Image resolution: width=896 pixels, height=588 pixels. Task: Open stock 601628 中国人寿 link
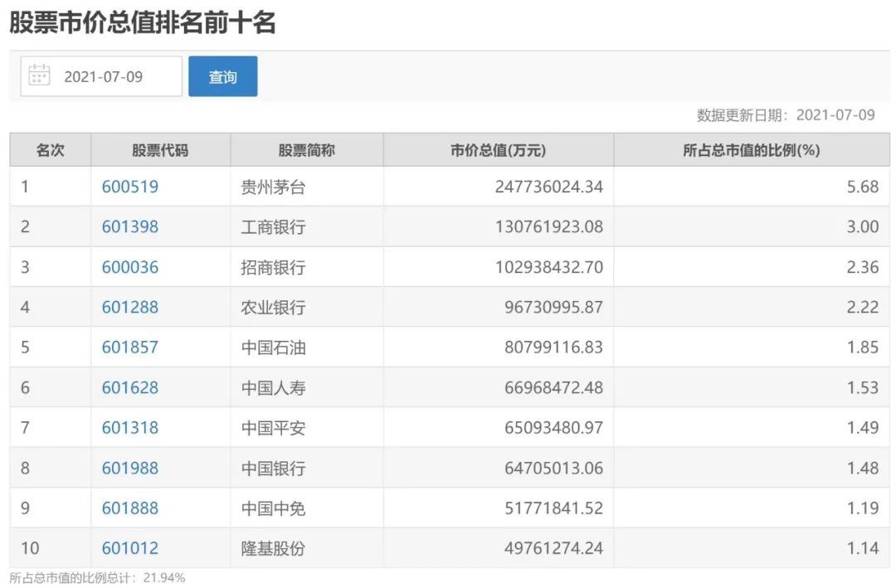point(129,387)
